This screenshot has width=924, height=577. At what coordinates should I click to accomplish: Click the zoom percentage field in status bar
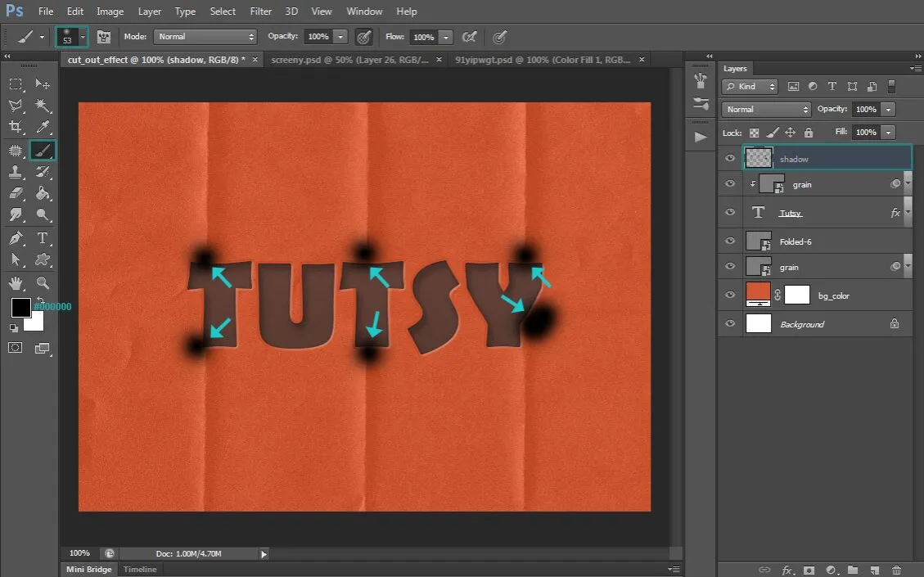79,554
